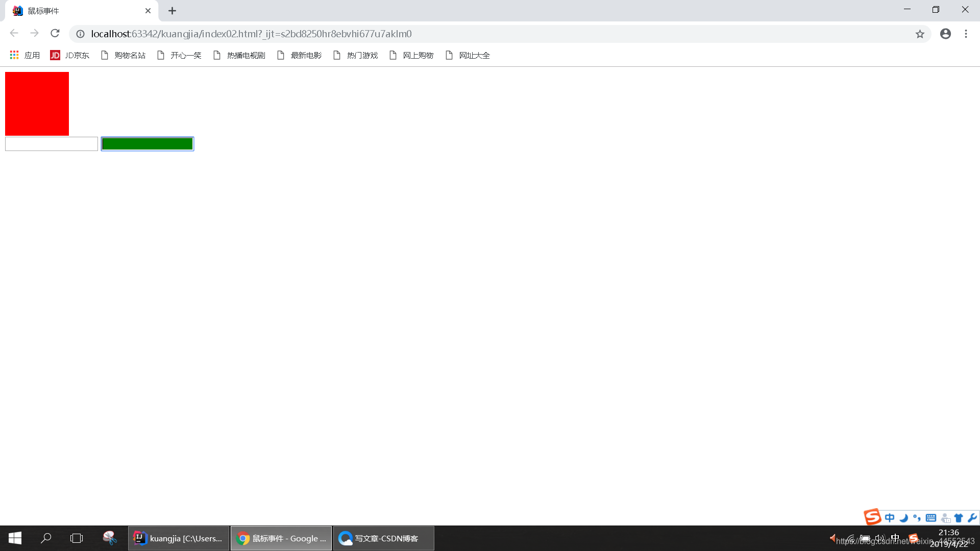
Task: Open the JD京东 bookmark
Action: (70, 55)
